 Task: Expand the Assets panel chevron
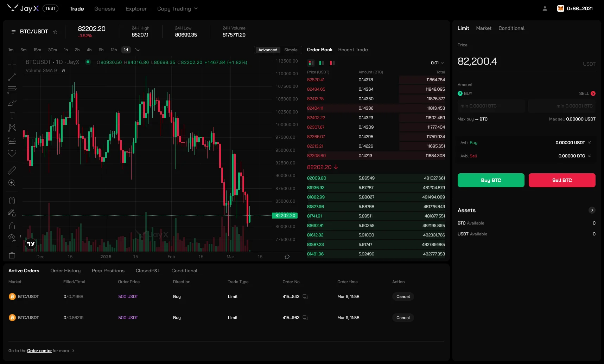point(592,210)
